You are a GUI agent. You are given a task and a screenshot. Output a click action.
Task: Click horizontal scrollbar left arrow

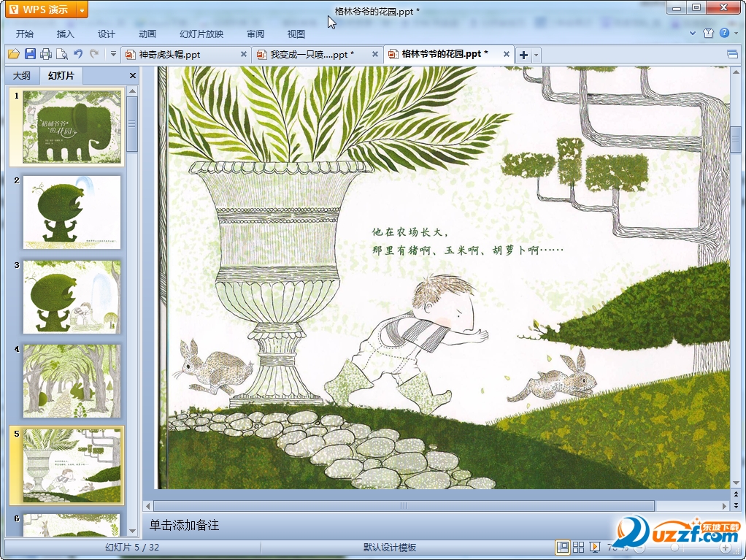(148, 506)
